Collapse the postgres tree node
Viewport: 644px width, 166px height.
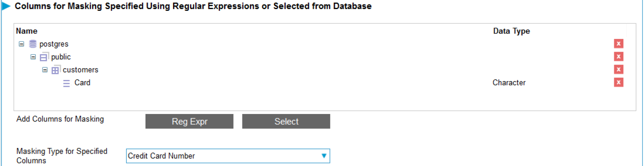pyautogui.click(x=21, y=44)
